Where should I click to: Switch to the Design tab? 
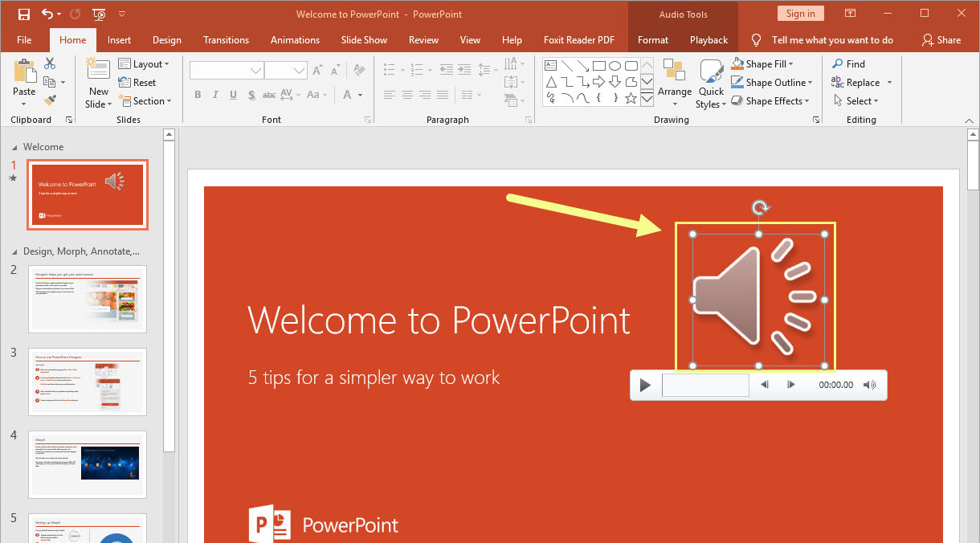click(x=167, y=40)
